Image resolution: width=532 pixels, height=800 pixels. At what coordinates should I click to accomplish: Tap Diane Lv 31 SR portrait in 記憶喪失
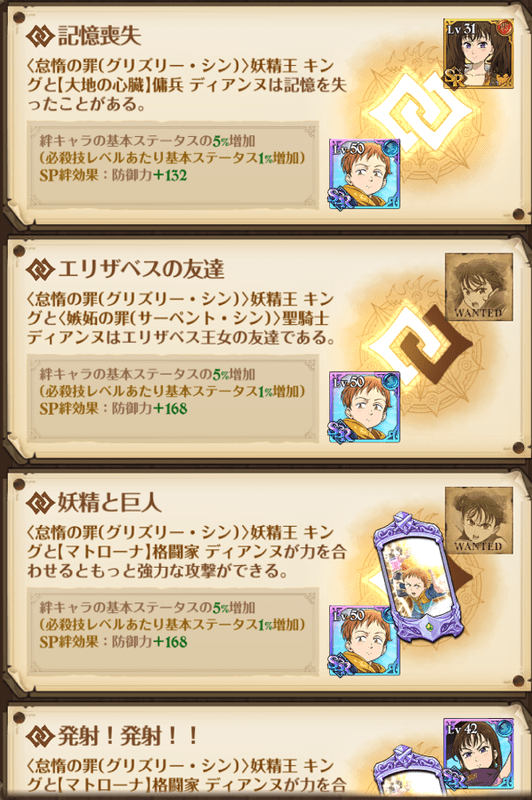click(478, 54)
